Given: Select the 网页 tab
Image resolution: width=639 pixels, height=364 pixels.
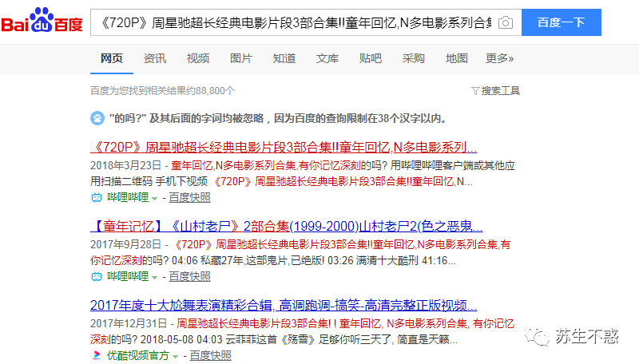Looking at the screenshot, I should [112, 58].
